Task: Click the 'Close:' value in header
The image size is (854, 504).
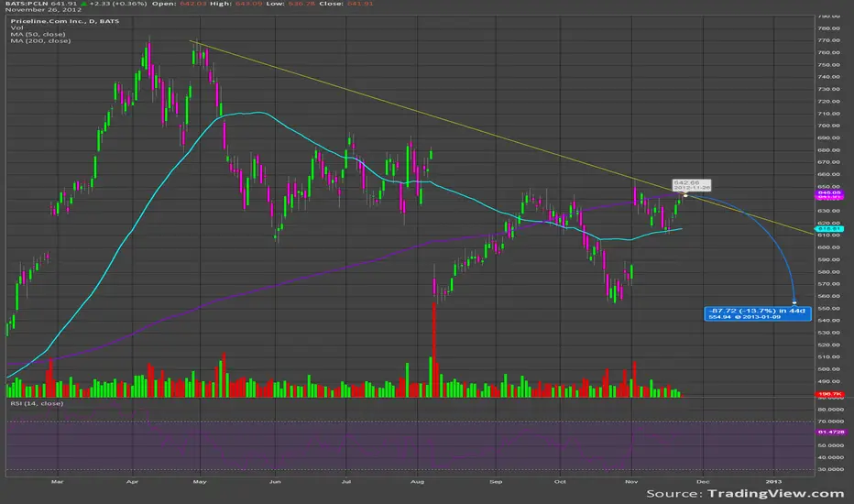Action: click(359, 4)
